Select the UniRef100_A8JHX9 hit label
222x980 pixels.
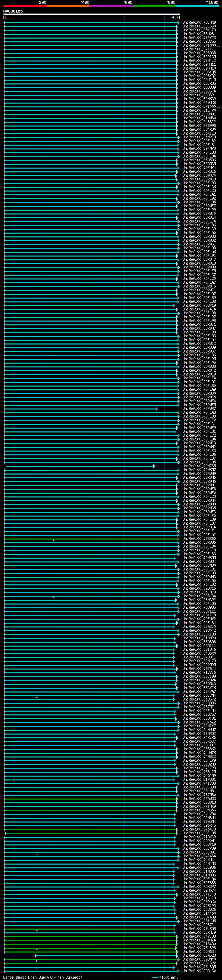tap(199, 23)
